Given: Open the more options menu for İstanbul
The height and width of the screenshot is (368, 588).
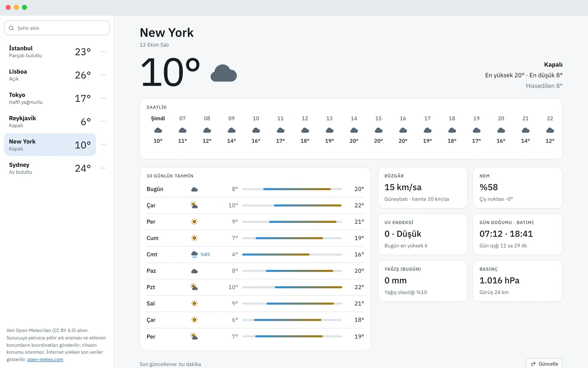Looking at the screenshot, I should tap(103, 51).
